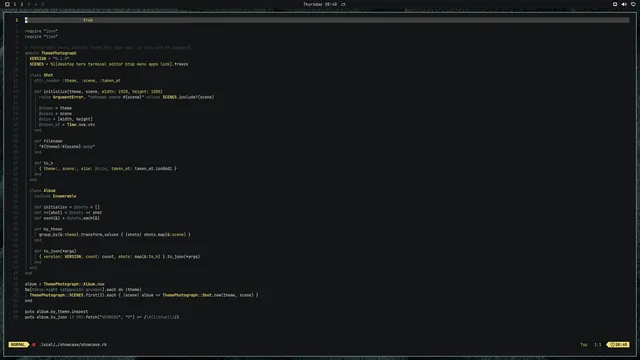640x360 pixels.
Task: Click the SCENES constant definition line
Action: coord(109,64)
